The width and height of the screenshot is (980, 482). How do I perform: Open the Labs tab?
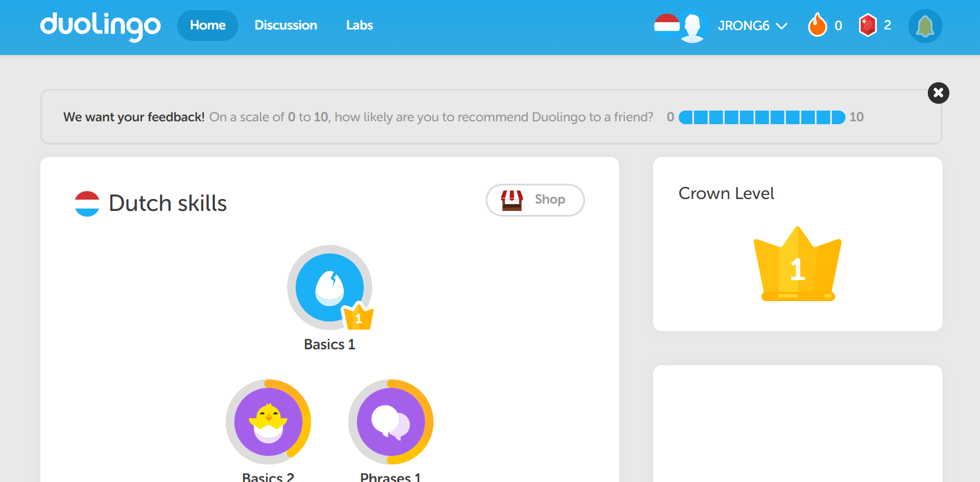click(x=360, y=26)
